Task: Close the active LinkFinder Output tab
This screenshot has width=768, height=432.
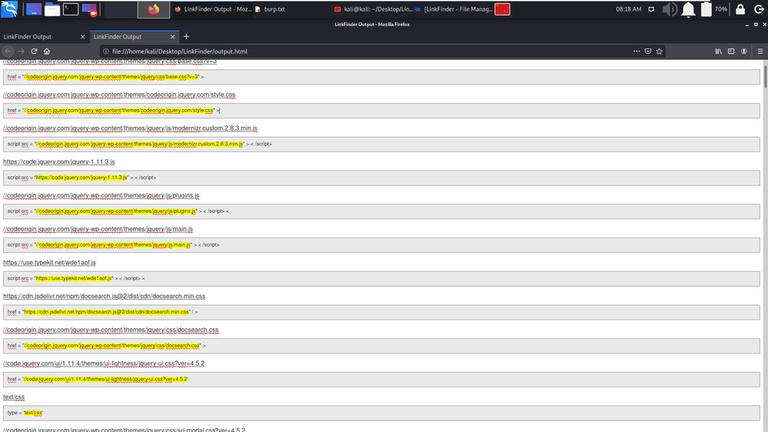Action: (x=172, y=37)
